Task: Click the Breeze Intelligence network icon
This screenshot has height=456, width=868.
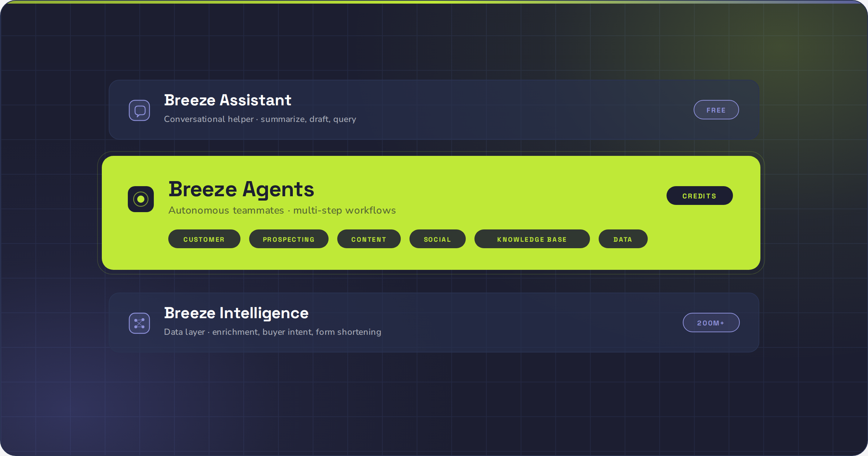Action: pos(139,323)
